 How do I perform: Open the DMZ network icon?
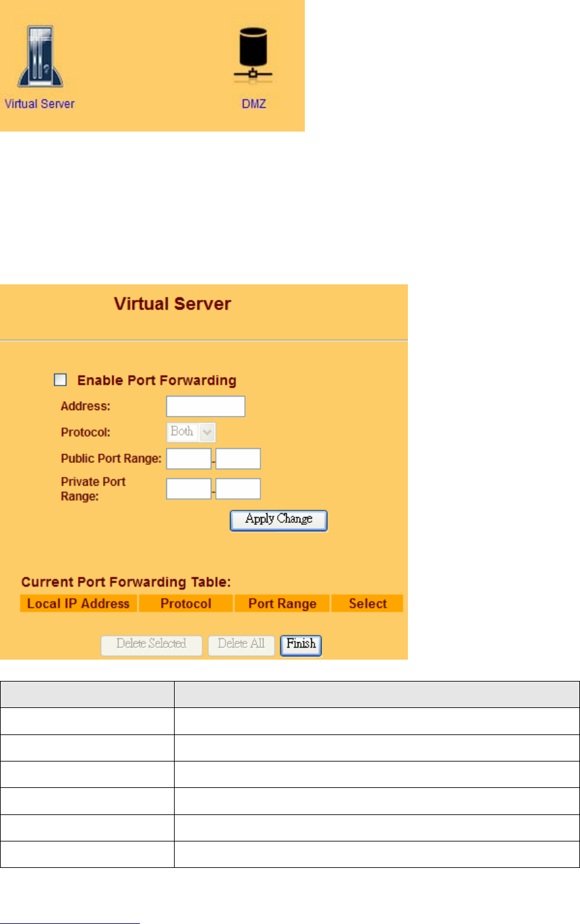(x=253, y=54)
